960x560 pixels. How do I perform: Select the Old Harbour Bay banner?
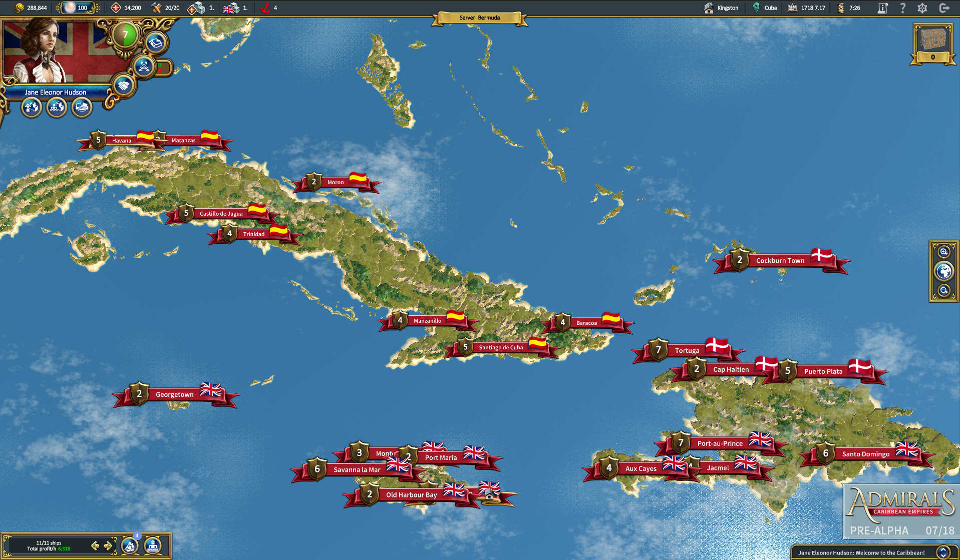pos(411,495)
